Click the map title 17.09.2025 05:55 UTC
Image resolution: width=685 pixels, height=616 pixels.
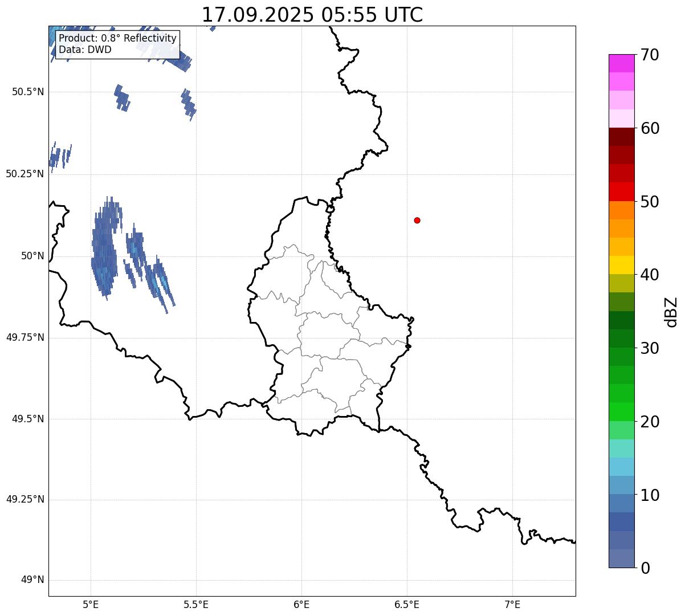coord(312,15)
